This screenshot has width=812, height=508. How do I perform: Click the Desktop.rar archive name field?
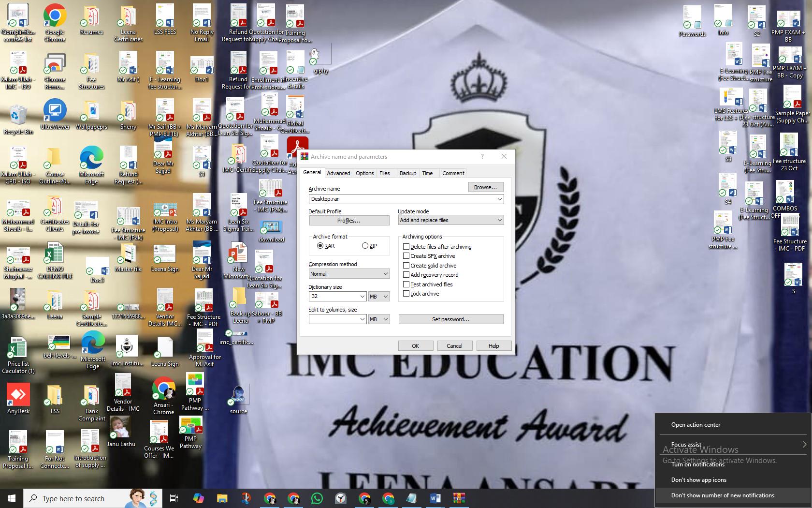point(402,199)
